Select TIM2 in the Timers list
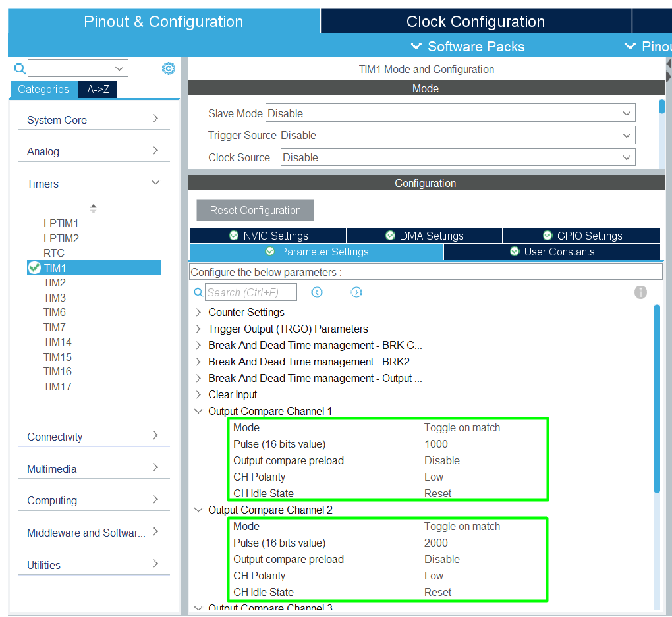Screen dimensions: 672x617 [55, 282]
